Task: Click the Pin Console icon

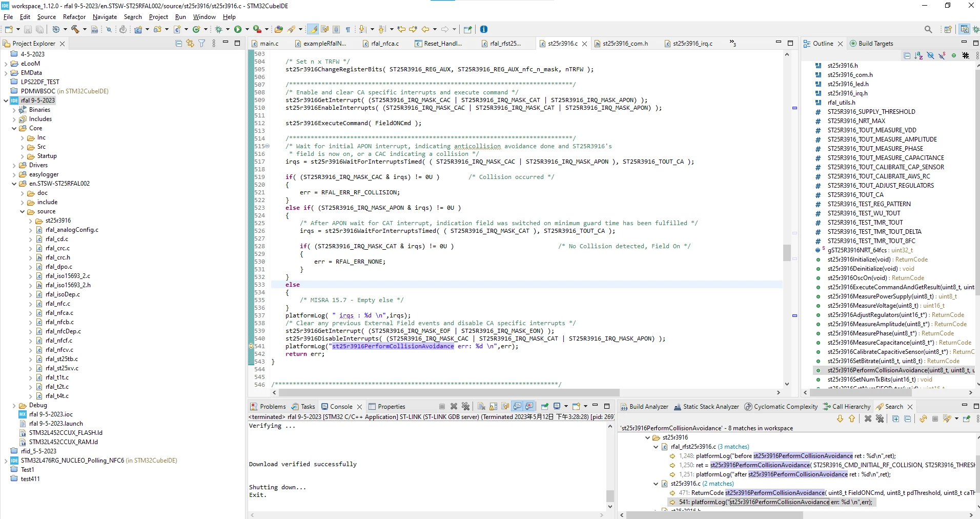Action: (x=545, y=406)
